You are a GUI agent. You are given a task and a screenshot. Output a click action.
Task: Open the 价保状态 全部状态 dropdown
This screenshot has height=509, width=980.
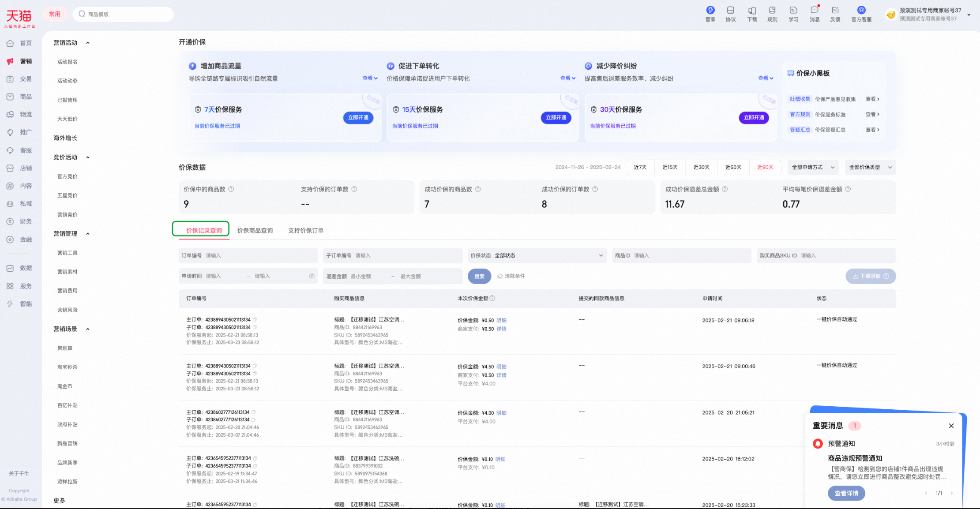(536, 256)
